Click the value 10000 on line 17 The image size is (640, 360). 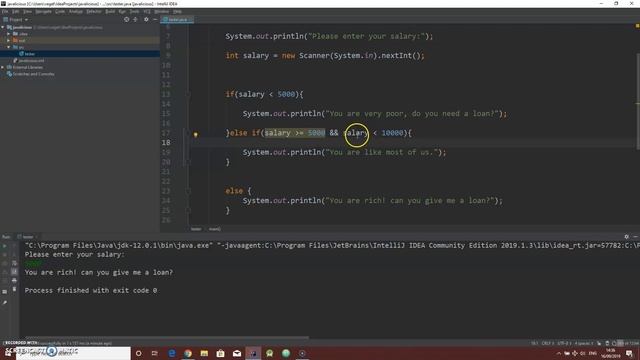(x=392, y=133)
